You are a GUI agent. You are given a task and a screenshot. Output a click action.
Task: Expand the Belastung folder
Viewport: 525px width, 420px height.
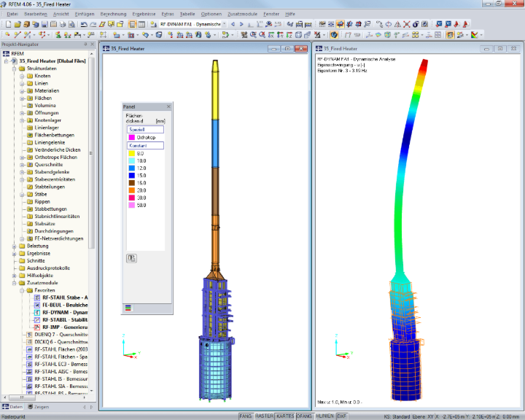pyautogui.click(x=14, y=246)
